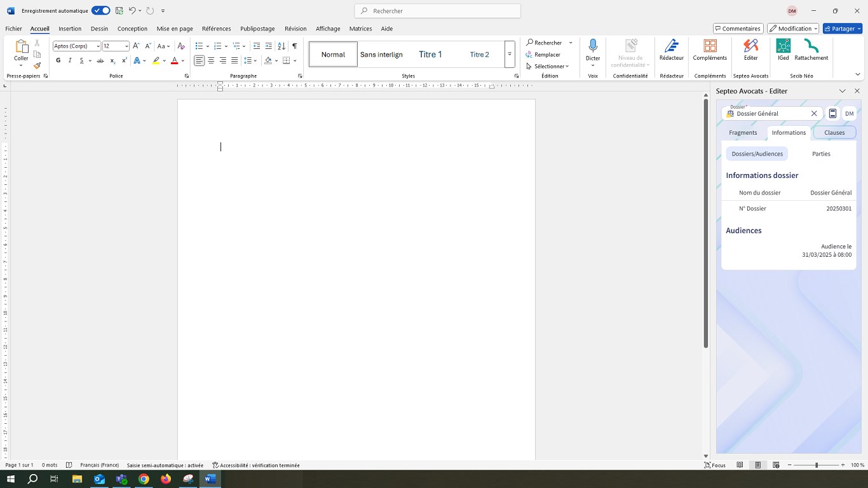The width and height of the screenshot is (868, 488).
Task: Decrease font size with the smaller A icon
Action: pyautogui.click(x=148, y=46)
